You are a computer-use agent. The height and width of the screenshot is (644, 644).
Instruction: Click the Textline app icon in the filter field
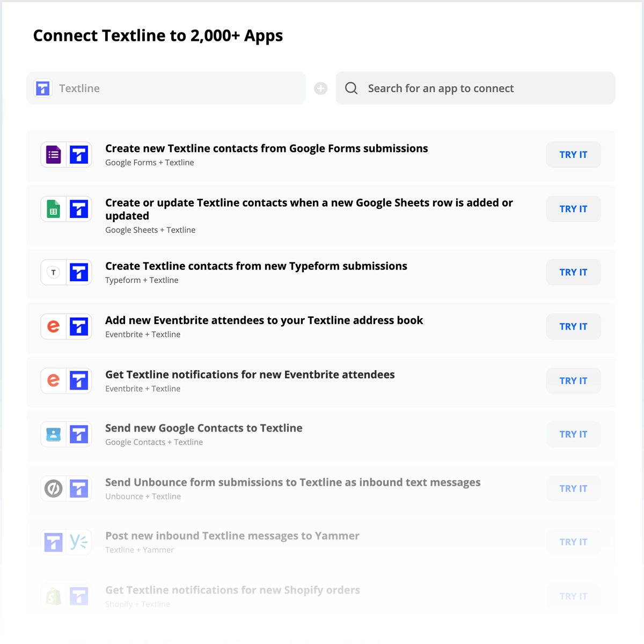pos(42,88)
